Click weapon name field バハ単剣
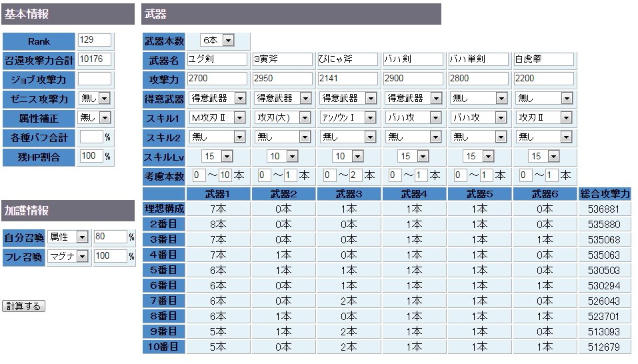The image size is (638, 364). (479, 59)
